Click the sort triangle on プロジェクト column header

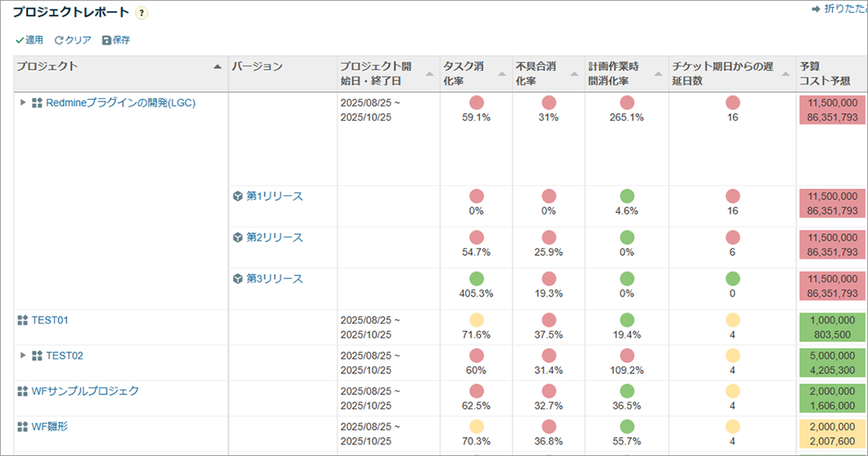pyautogui.click(x=217, y=66)
